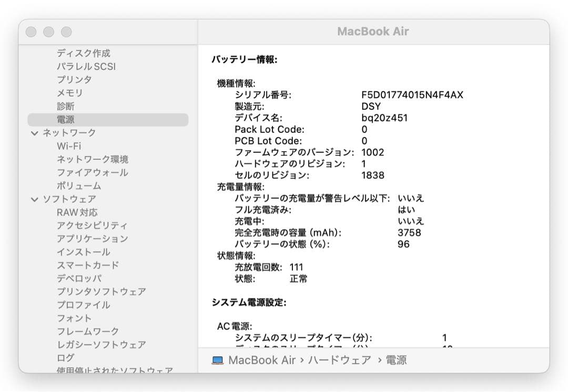Click the AC電源 section label
568x392 pixels.
click(x=235, y=326)
